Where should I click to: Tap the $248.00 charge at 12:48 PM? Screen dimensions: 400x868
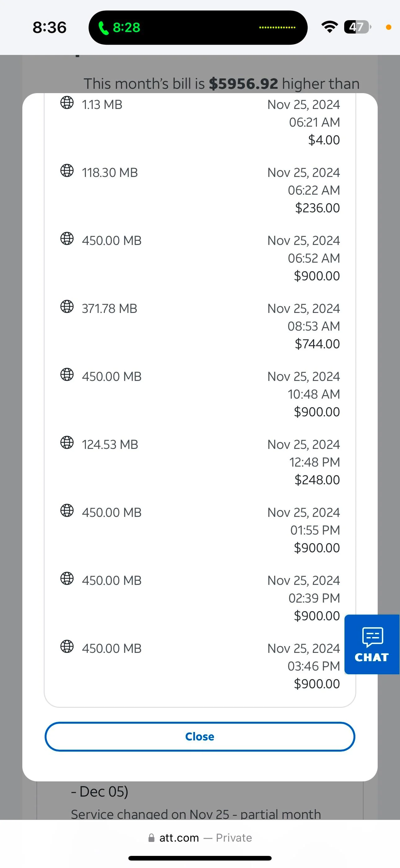(317, 480)
